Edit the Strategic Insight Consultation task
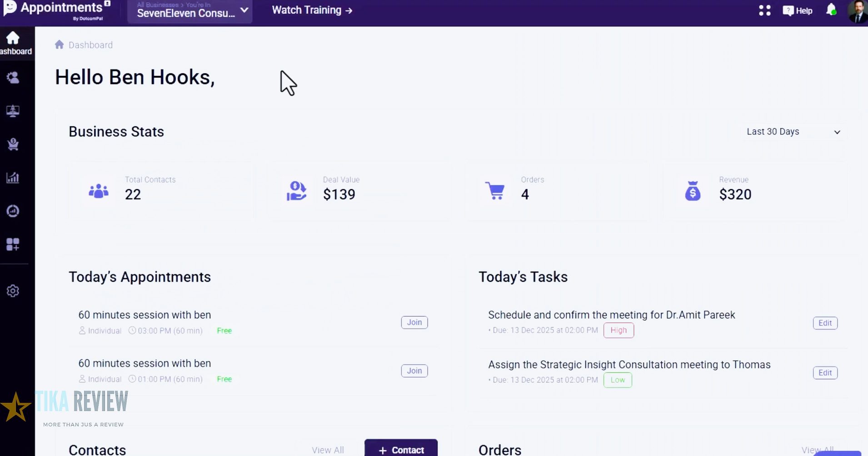868x456 pixels. coord(825,373)
